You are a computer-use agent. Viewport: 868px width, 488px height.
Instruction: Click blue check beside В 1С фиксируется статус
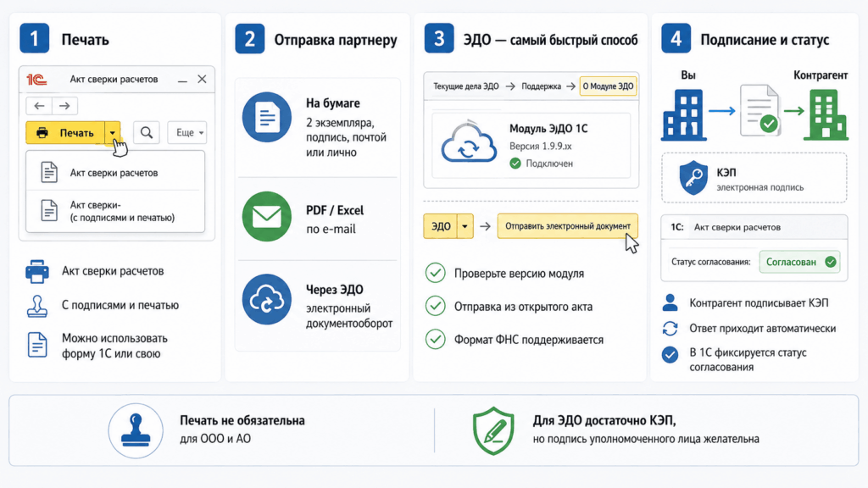coord(670,354)
